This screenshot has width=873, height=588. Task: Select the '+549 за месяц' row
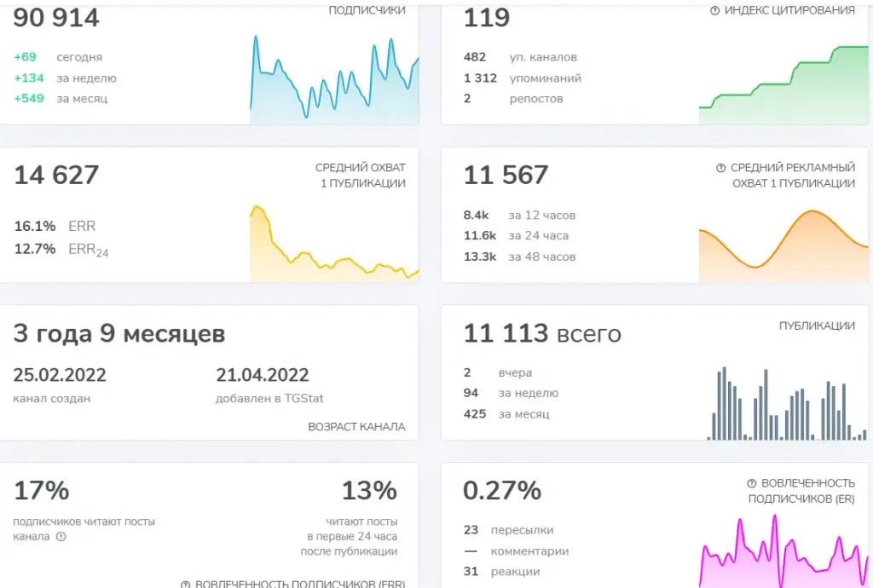(61, 99)
